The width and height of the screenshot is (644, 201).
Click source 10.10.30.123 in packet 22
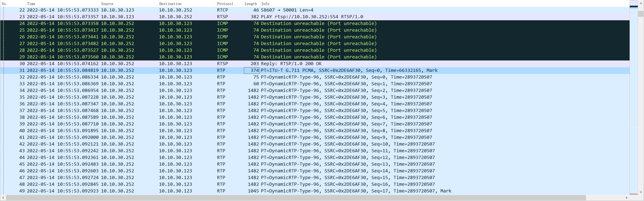click(118, 10)
